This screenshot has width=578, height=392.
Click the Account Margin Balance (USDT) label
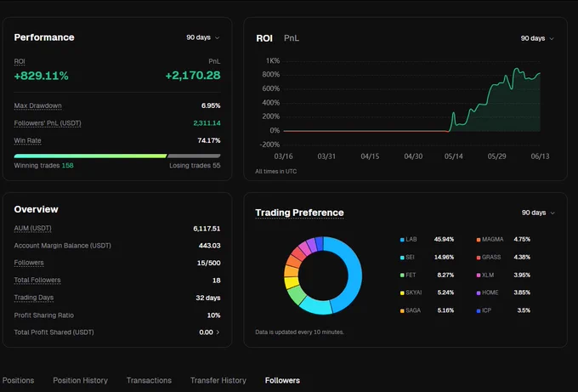(62, 246)
